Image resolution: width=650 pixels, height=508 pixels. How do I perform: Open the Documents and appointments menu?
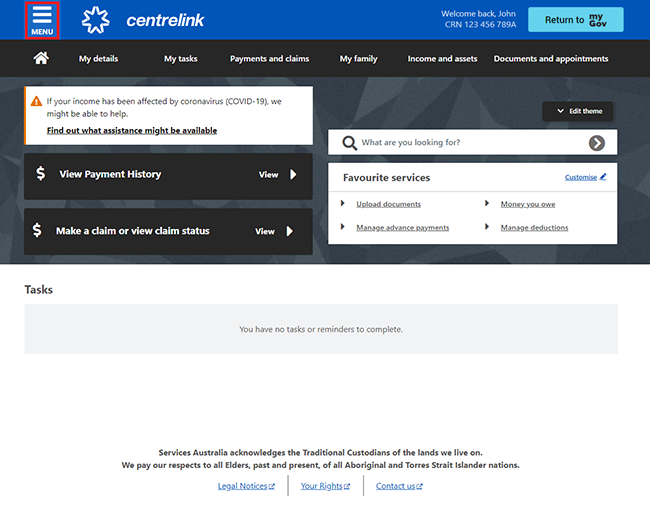[550, 59]
